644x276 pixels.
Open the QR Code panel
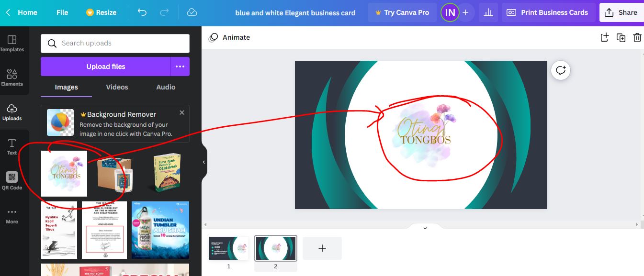[11, 180]
